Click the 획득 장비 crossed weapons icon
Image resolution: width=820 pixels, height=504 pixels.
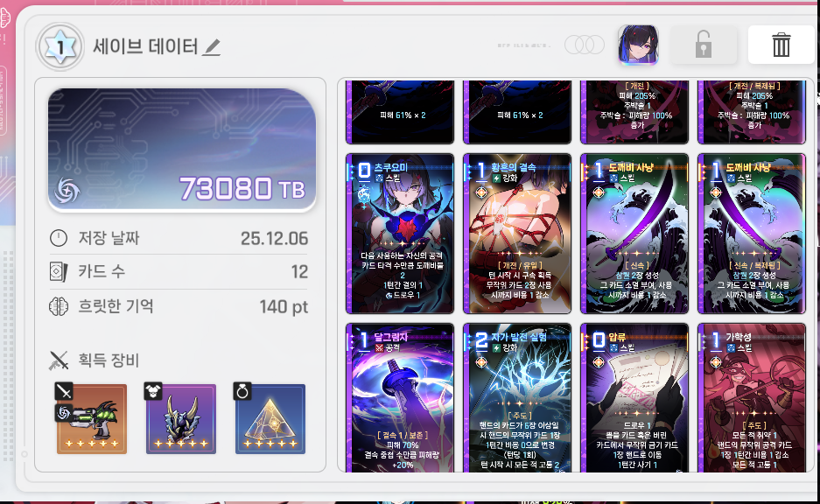[59, 360]
